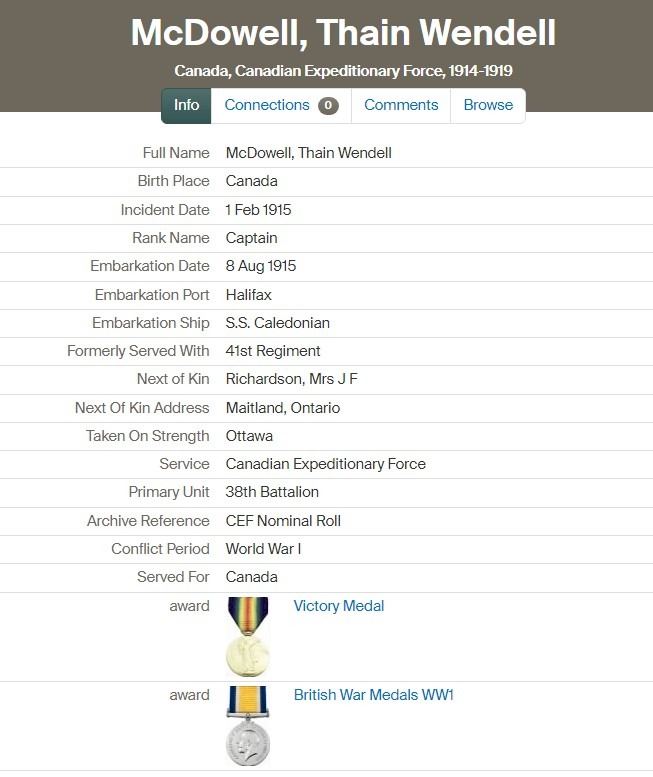Screen dimensions: 653x777
Task: Click the McDowell, Thain Wendell page heading
Action: point(343,33)
